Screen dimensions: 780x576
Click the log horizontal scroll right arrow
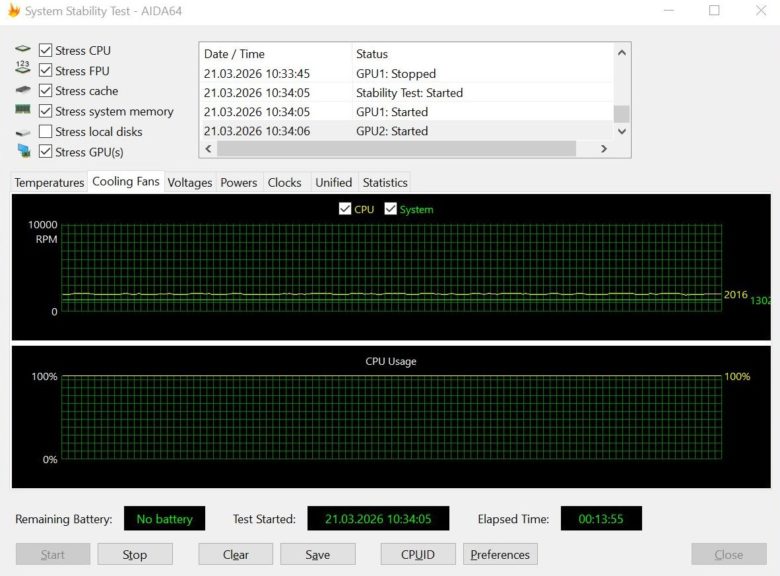pyautogui.click(x=604, y=149)
